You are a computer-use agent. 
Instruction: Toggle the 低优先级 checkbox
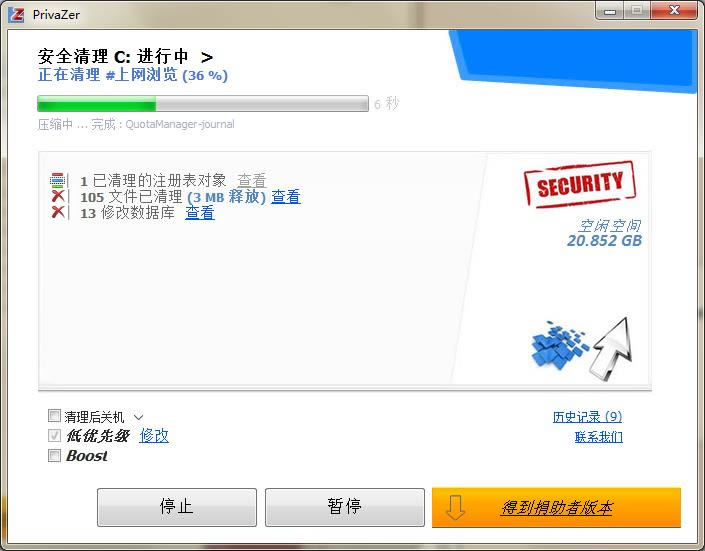[54, 435]
